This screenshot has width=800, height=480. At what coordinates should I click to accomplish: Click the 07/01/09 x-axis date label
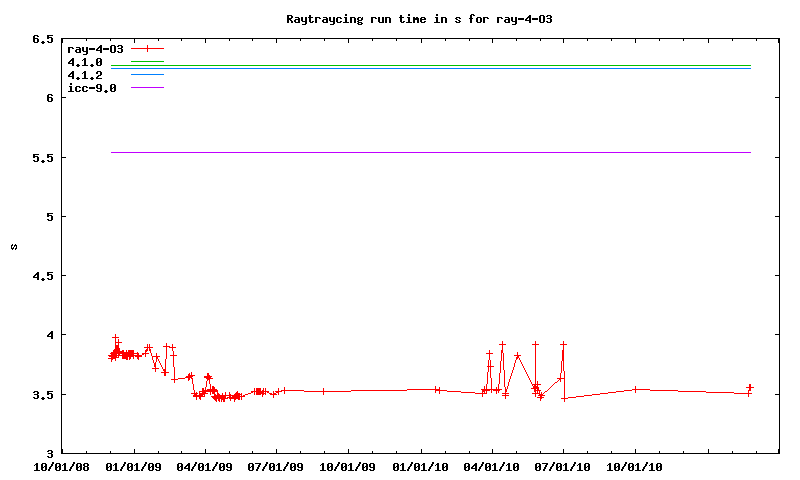[x=277, y=466]
